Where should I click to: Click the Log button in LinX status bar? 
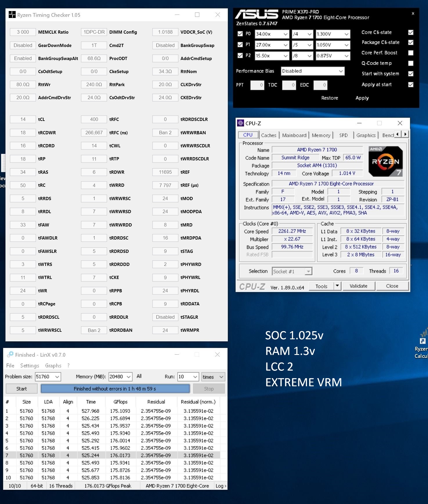[221, 486]
